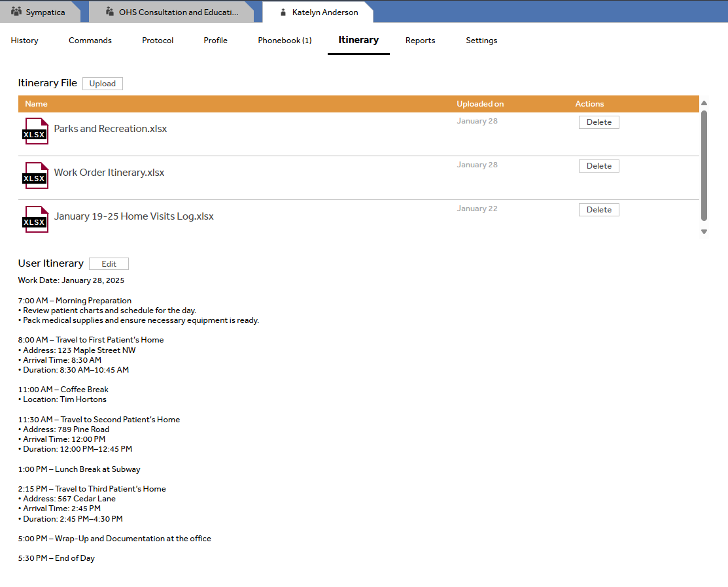Click the OHS Consultation tab's people icon
The image size is (728, 587).
109,12
